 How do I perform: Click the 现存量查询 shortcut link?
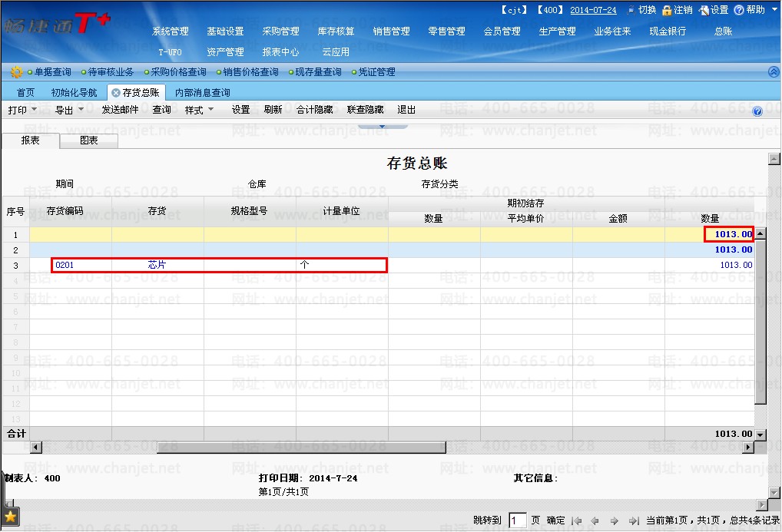point(319,72)
